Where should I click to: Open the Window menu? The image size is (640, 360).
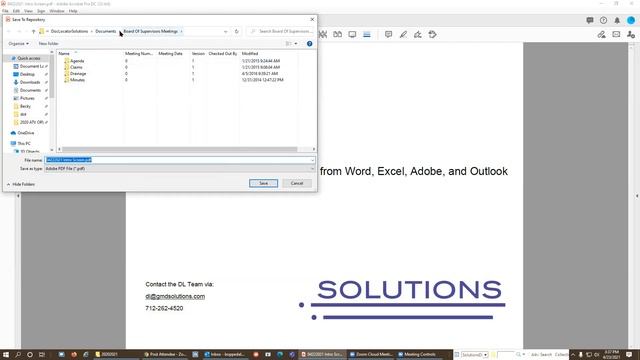coord(57,11)
